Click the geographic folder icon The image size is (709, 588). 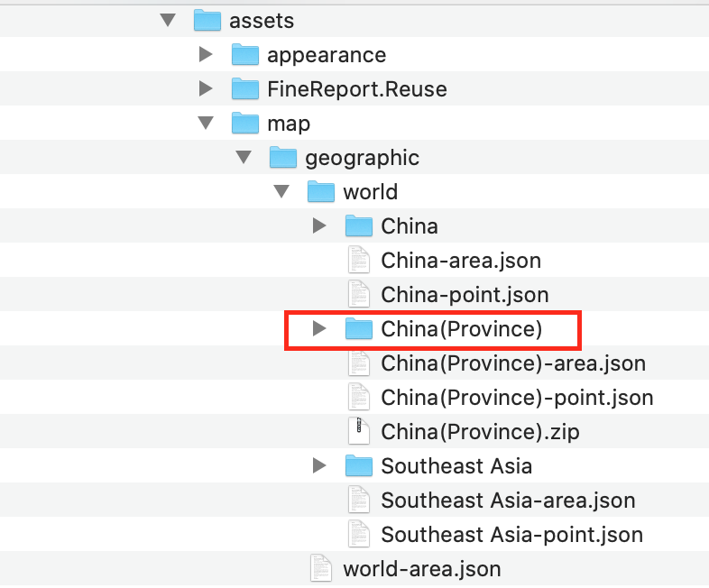pos(283,158)
